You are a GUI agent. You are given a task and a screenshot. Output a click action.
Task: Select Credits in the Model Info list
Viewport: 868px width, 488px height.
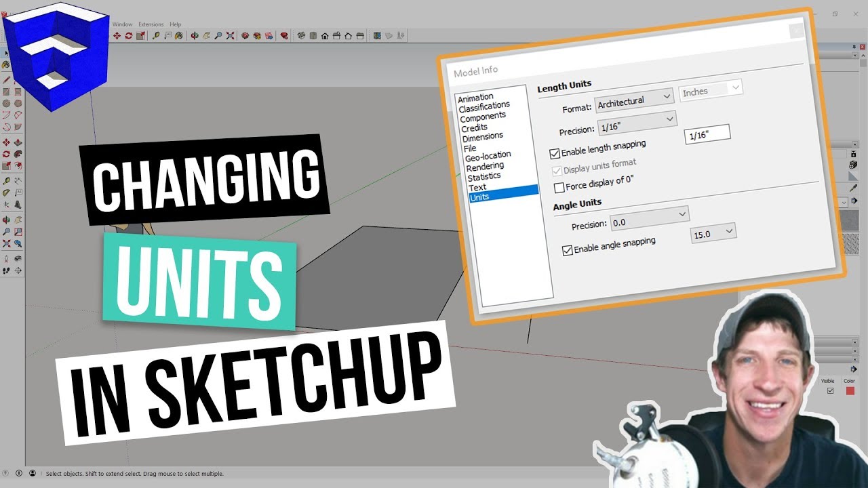(x=474, y=128)
